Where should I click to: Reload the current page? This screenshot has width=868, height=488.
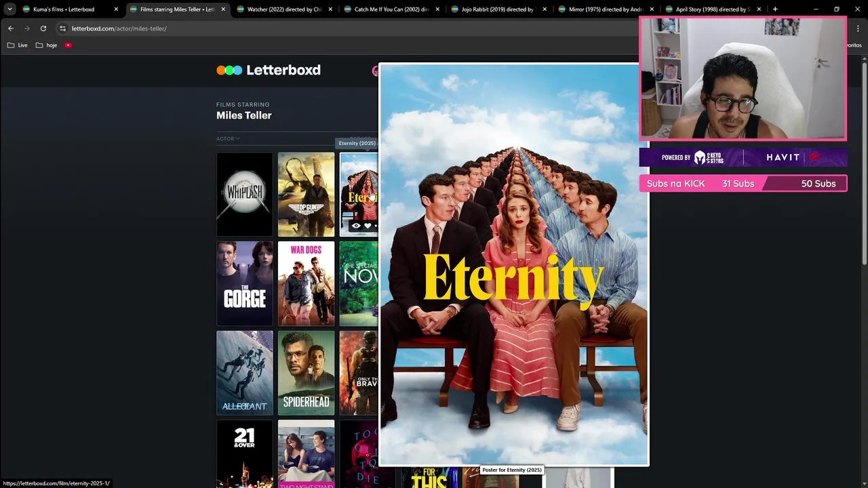[x=43, y=28]
